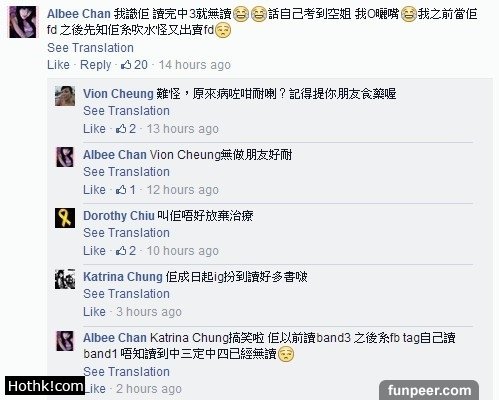Click thumbs-up count on Dorothy Chiu's reply
The width and height of the screenshot is (499, 400).
pyautogui.click(x=126, y=251)
